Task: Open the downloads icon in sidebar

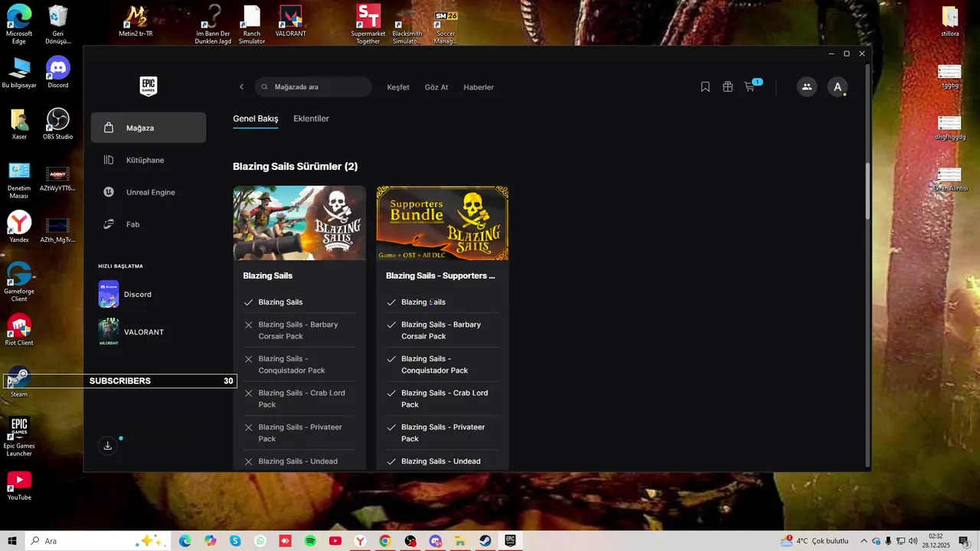Action: pos(108,445)
